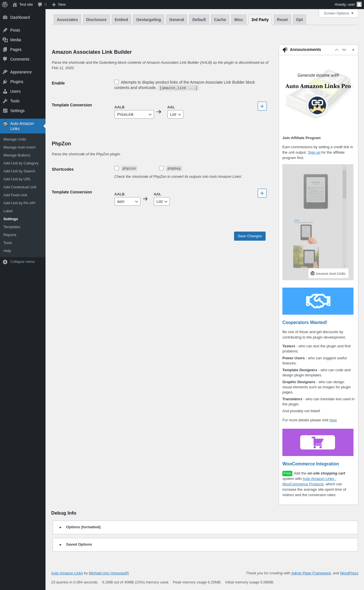This screenshot has width=364, height=590.
Task: Go to Manage Units submenu
Action: (x=15, y=139)
